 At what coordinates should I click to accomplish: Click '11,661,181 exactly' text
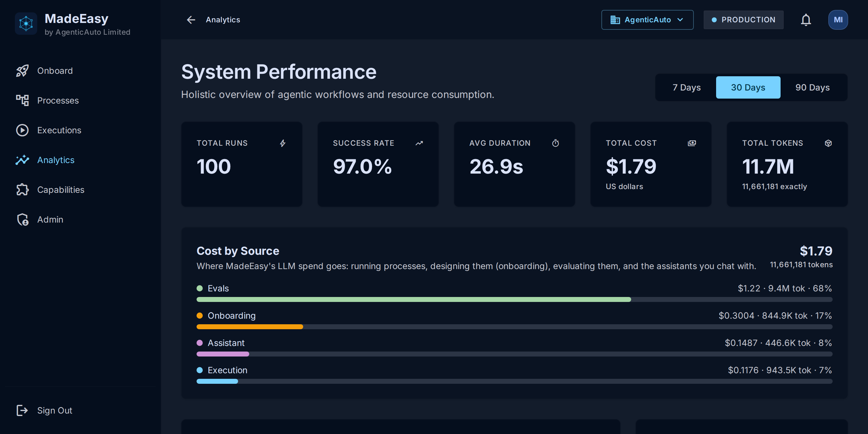tap(774, 187)
